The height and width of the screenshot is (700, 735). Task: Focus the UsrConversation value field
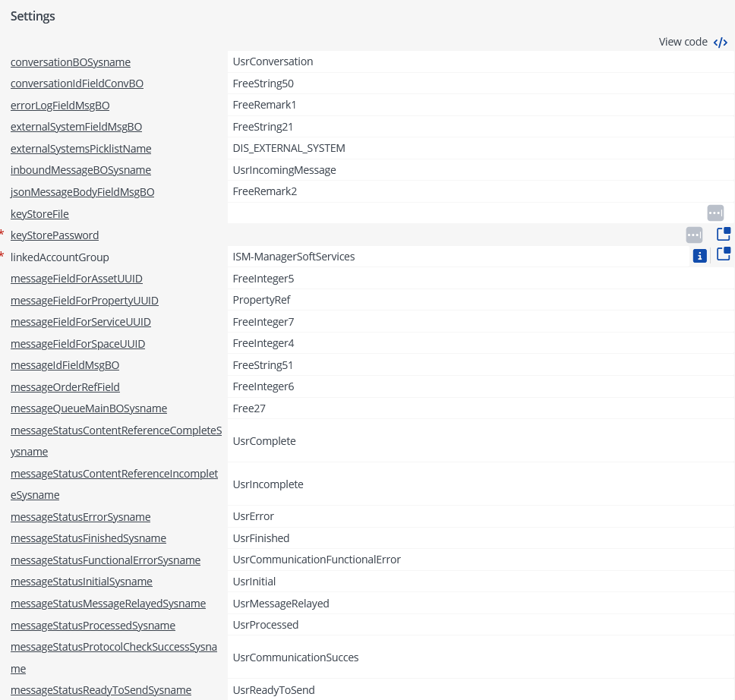pyautogui.click(x=481, y=61)
